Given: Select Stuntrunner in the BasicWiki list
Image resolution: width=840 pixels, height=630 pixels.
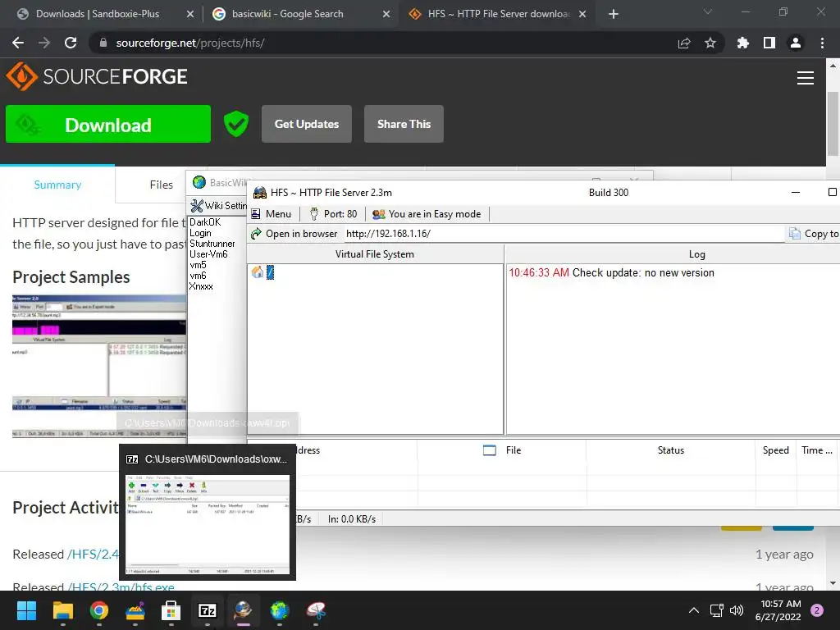Looking at the screenshot, I should 212,244.
